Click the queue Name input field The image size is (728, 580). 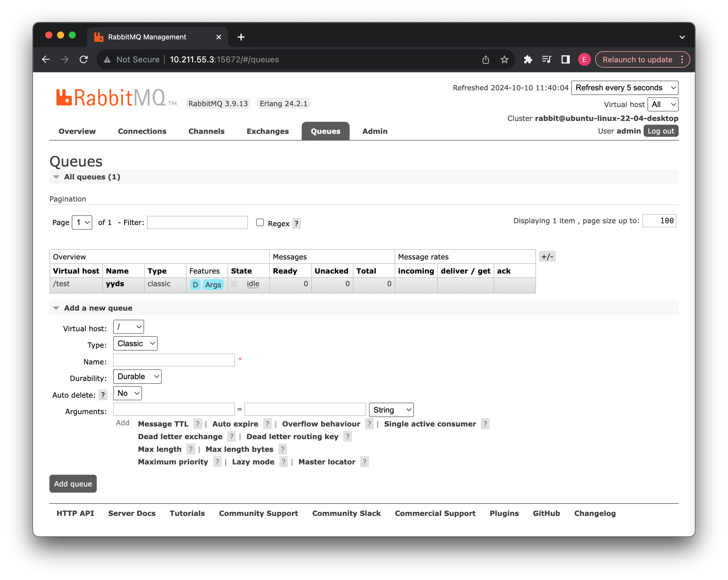point(174,360)
